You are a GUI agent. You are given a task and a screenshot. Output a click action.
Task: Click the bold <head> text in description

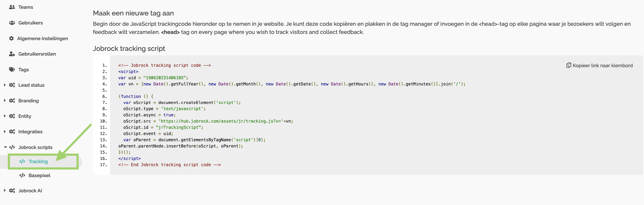(170, 32)
